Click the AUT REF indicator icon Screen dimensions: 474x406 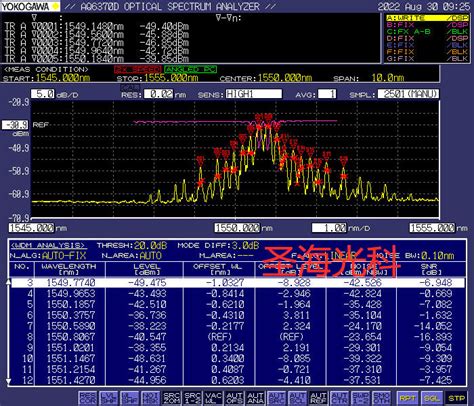pyautogui.click(x=318, y=398)
